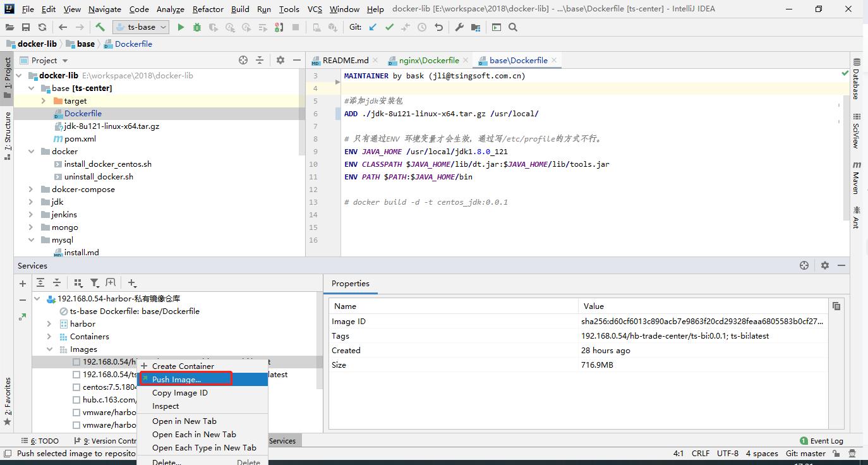Click the Git commit checkmark icon
Image resolution: width=868 pixels, height=465 pixels.
(x=389, y=27)
